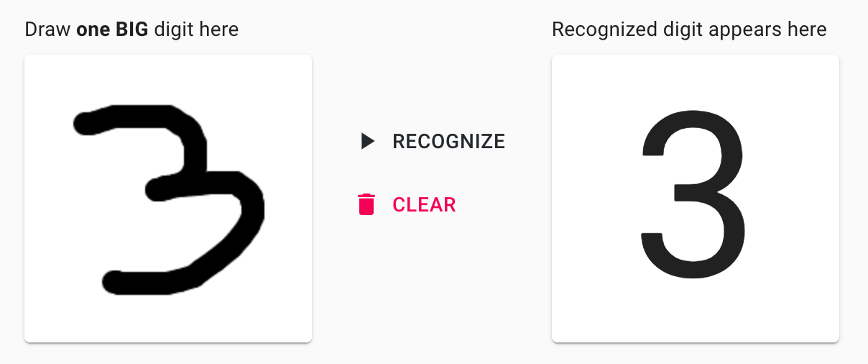Click the 'Recognized digit appears here' label
The height and width of the screenshot is (364, 868).
(x=689, y=29)
